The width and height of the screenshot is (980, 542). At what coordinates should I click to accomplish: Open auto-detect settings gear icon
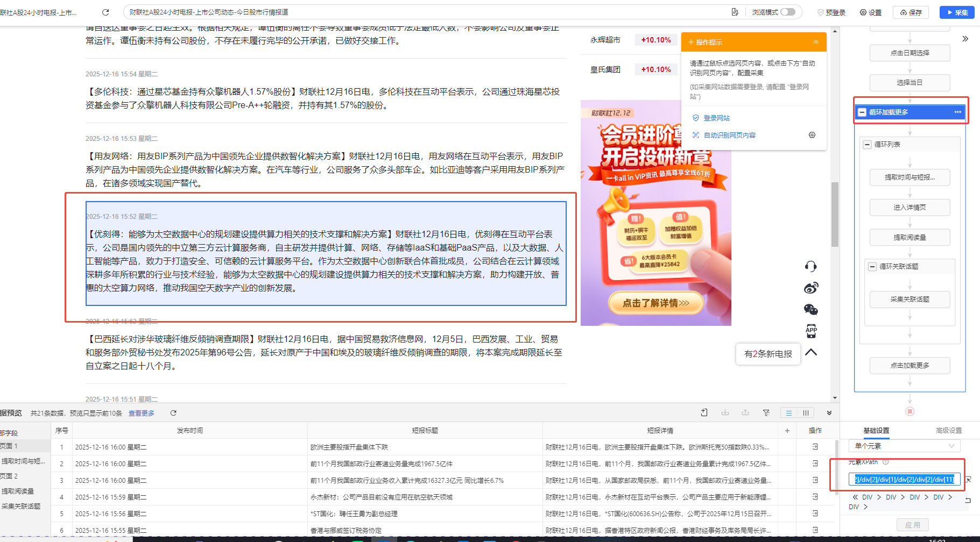[812, 135]
